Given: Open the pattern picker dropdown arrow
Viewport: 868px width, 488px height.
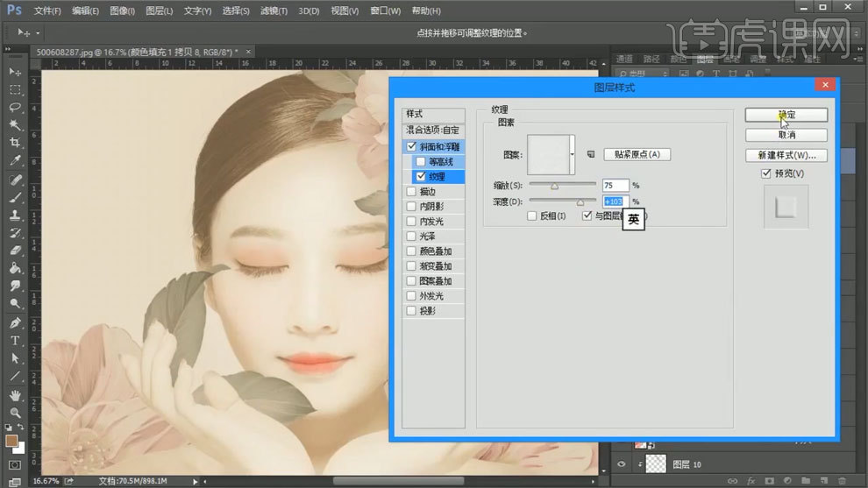Looking at the screenshot, I should coord(572,154).
